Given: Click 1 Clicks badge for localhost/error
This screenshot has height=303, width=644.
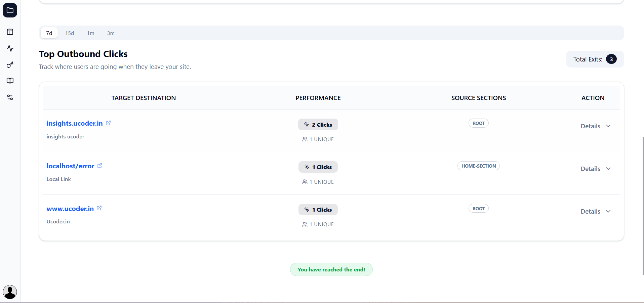Looking at the screenshot, I should coord(318,167).
